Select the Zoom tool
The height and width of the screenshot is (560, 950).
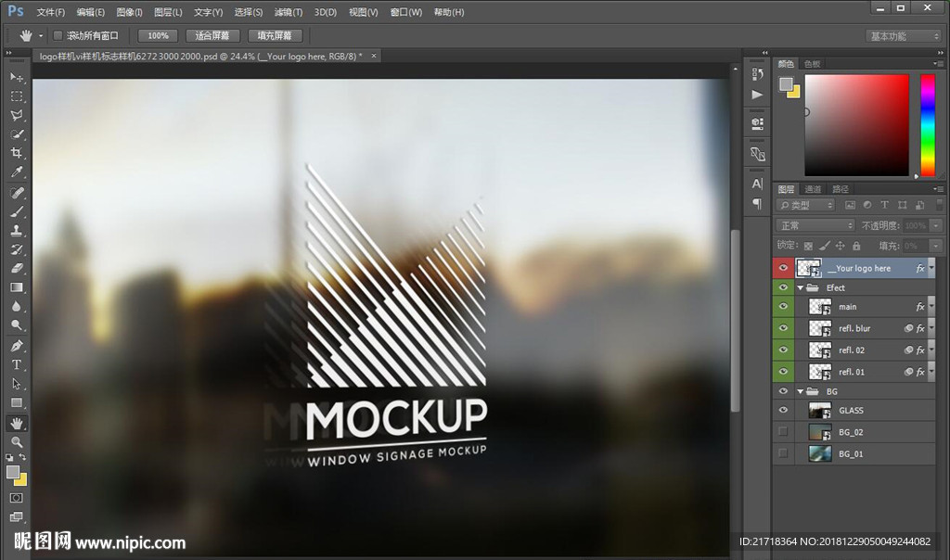(x=17, y=441)
